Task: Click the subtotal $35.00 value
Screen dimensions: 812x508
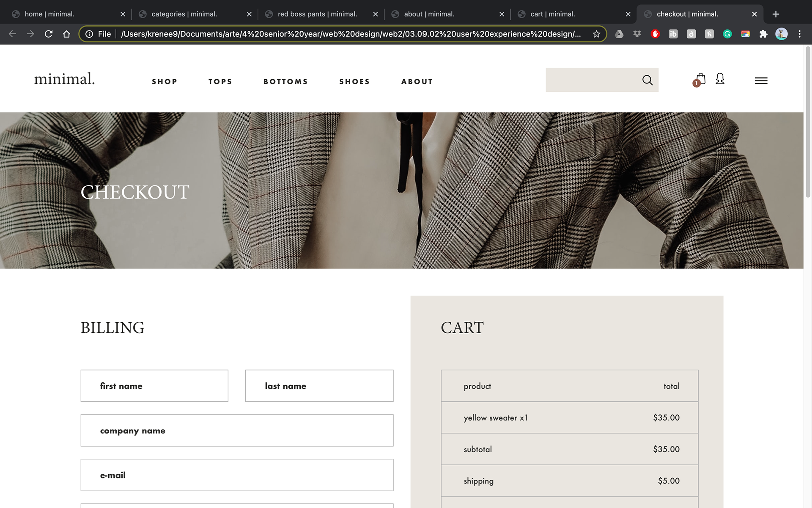Action: [x=666, y=449]
